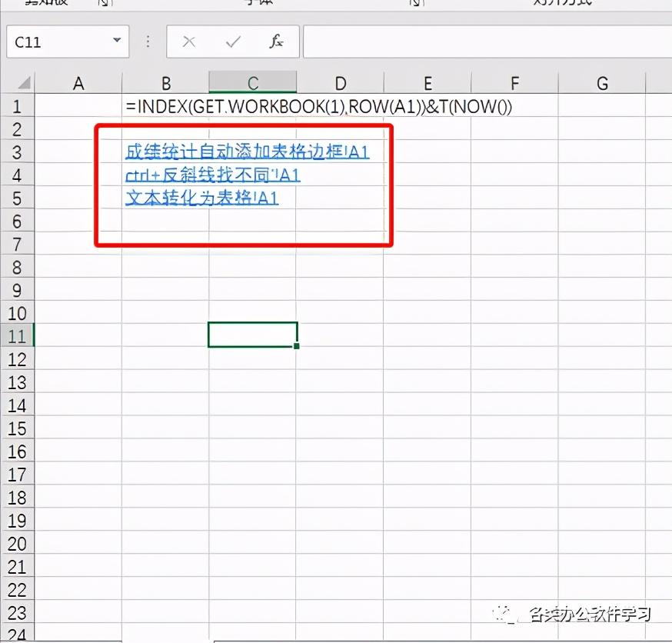Select column E header

(x=427, y=83)
